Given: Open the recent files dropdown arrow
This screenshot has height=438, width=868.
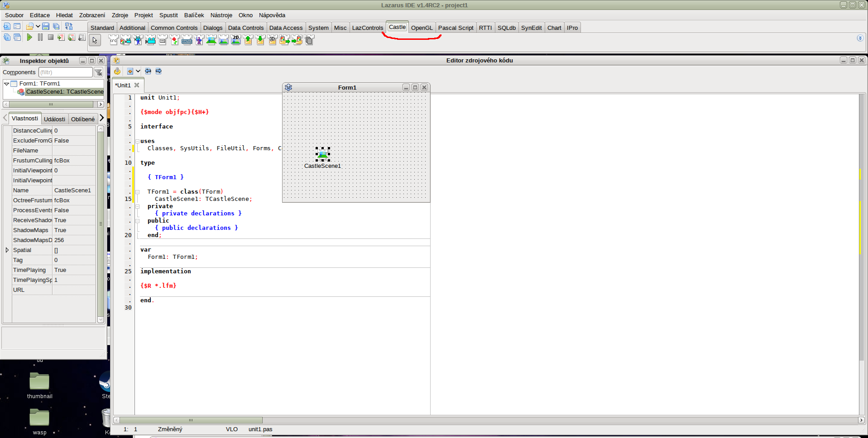Looking at the screenshot, I should [x=38, y=26].
